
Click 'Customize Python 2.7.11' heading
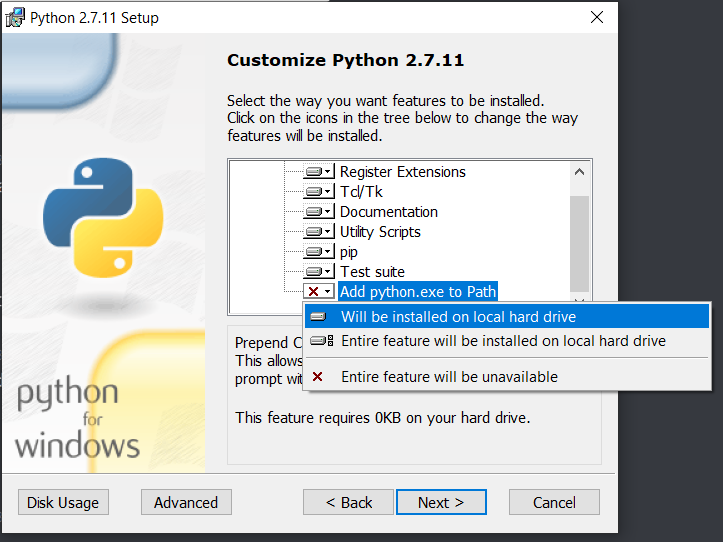345,60
